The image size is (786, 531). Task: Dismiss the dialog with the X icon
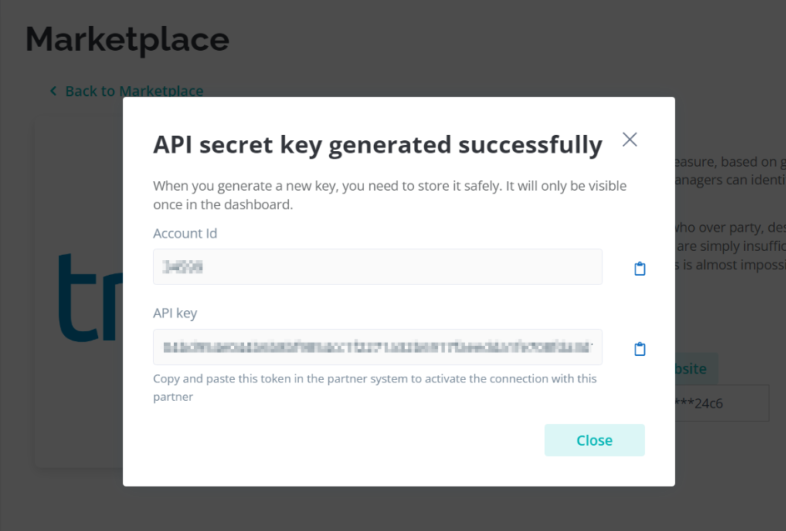[x=630, y=139]
